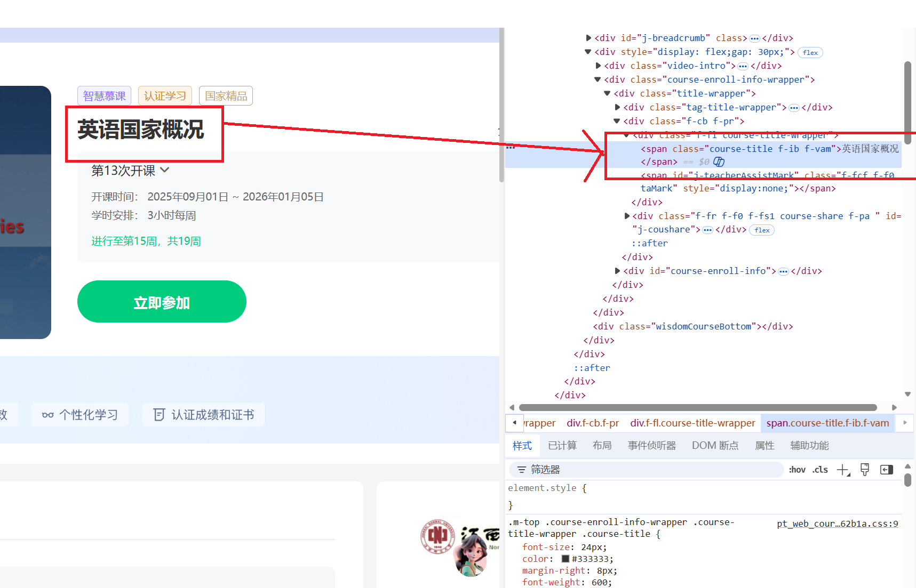Viewport: 916px width, 588px height.
Task: Click the 个性化学习 glasses icon
Action: coord(47,414)
